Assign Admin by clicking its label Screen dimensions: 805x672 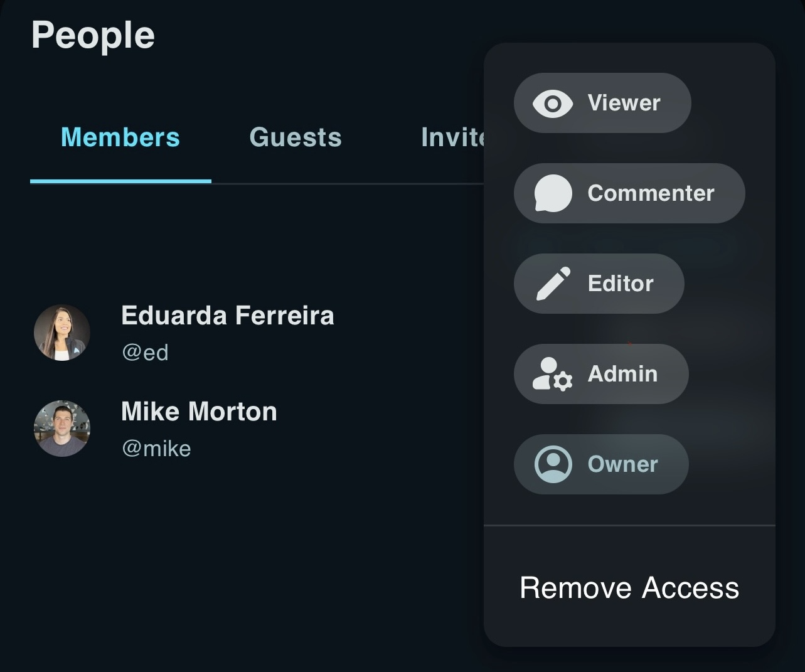[x=622, y=374]
